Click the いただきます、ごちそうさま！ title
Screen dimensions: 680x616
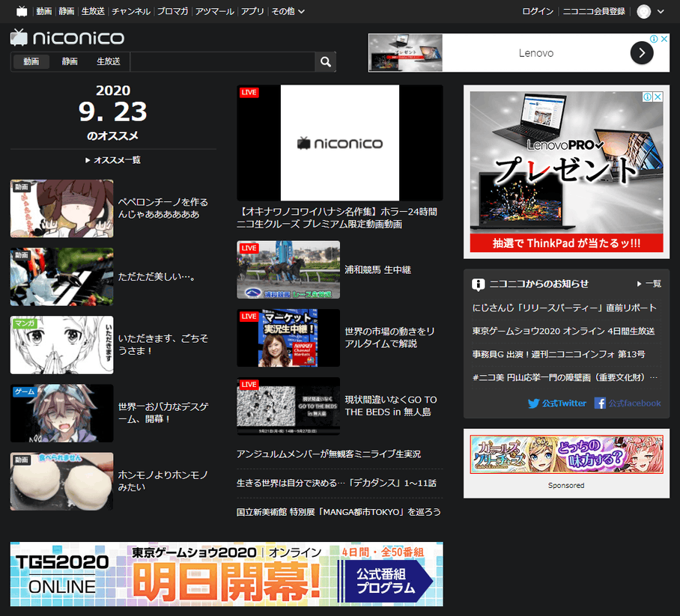click(x=163, y=345)
